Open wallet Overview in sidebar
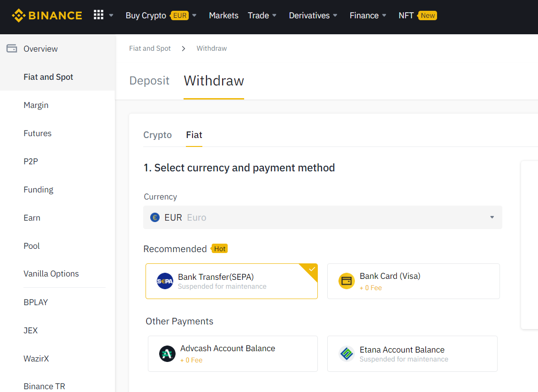Screen dimensions: 538x392 [40, 49]
